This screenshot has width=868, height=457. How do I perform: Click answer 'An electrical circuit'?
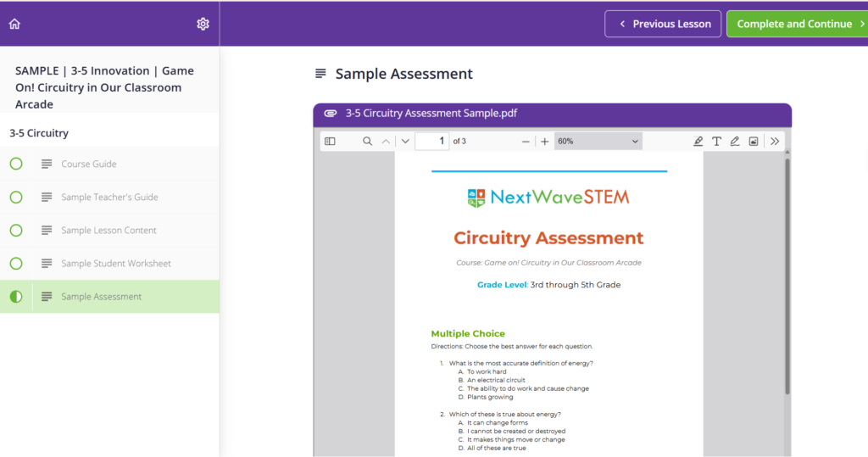pyautogui.click(x=496, y=381)
